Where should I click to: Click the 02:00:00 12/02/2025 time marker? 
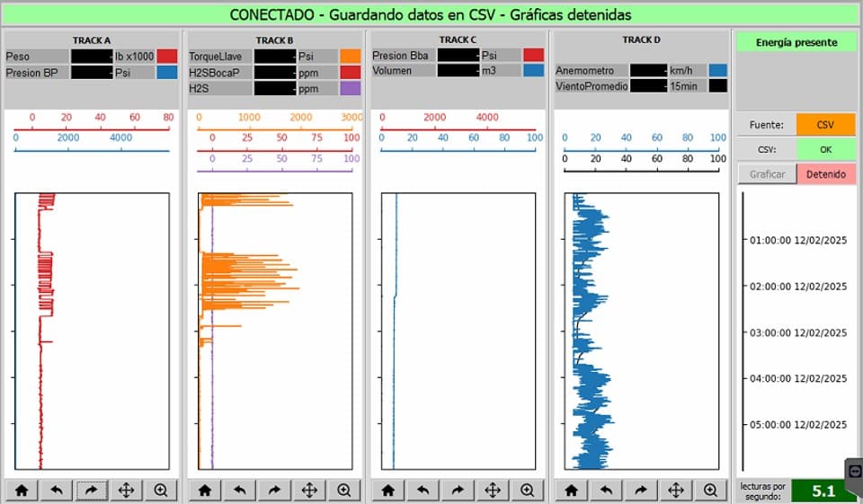point(798,287)
